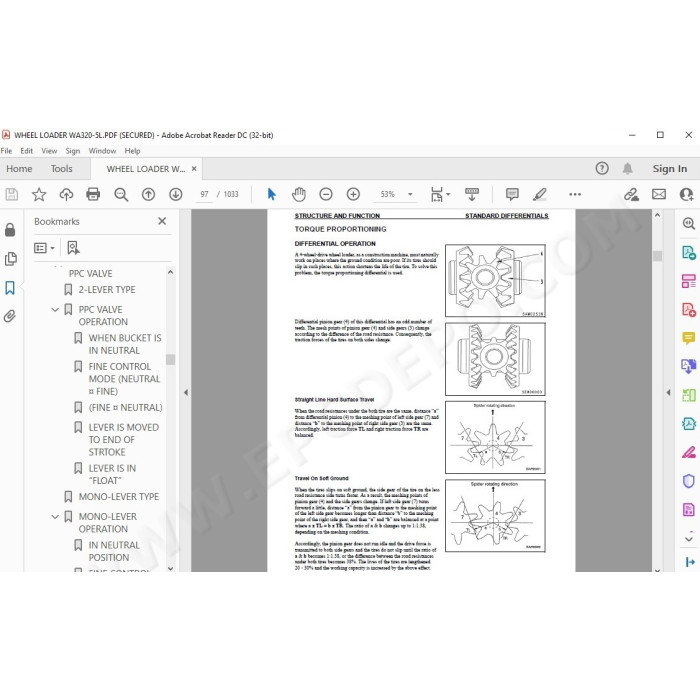Click the help question mark icon
The image size is (700, 700).
(x=602, y=168)
